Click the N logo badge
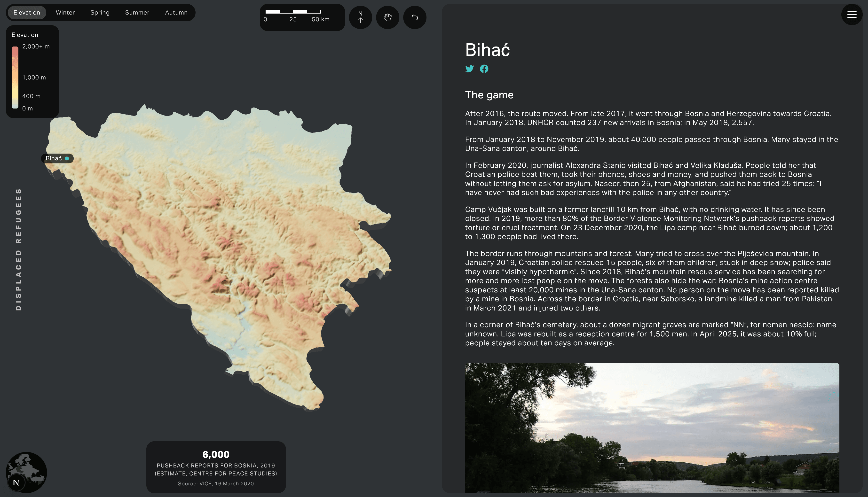Image resolution: width=868 pixels, height=497 pixels. (x=16, y=482)
